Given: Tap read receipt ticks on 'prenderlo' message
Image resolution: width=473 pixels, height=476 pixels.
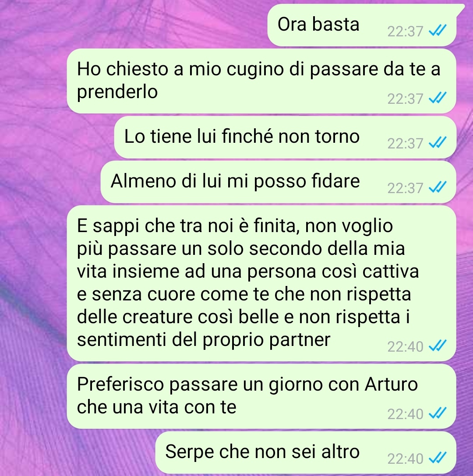Looking at the screenshot, I should (x=438, y=98).
